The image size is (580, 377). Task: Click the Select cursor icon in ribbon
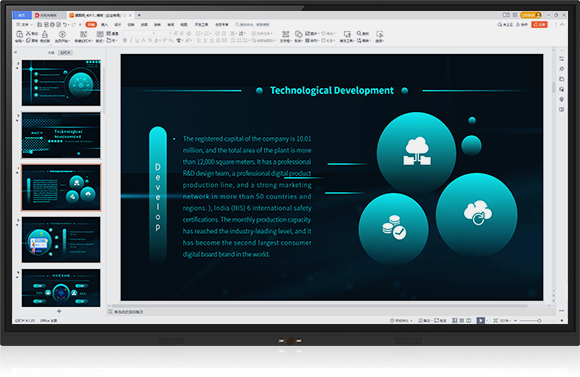(379, 34)
